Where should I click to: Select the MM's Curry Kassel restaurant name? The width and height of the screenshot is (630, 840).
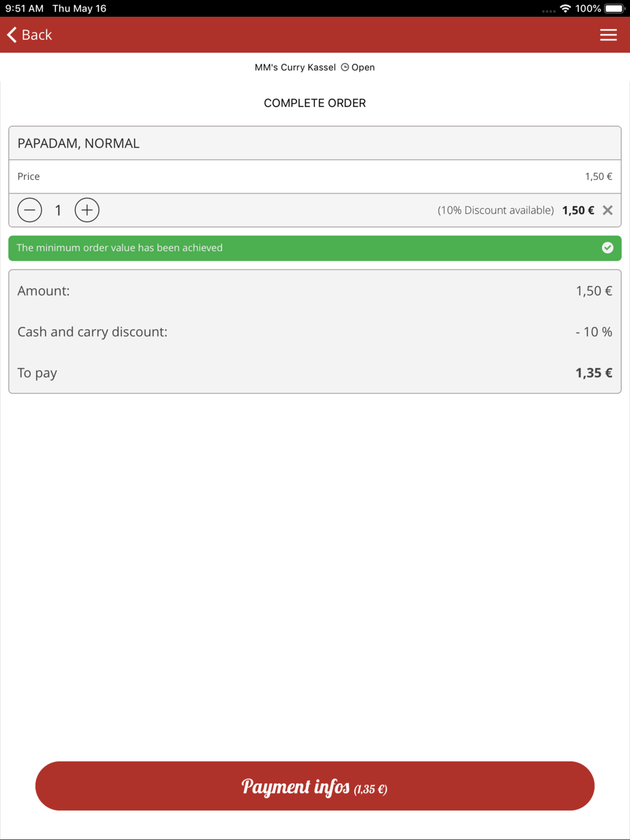(x=295, y=67)
